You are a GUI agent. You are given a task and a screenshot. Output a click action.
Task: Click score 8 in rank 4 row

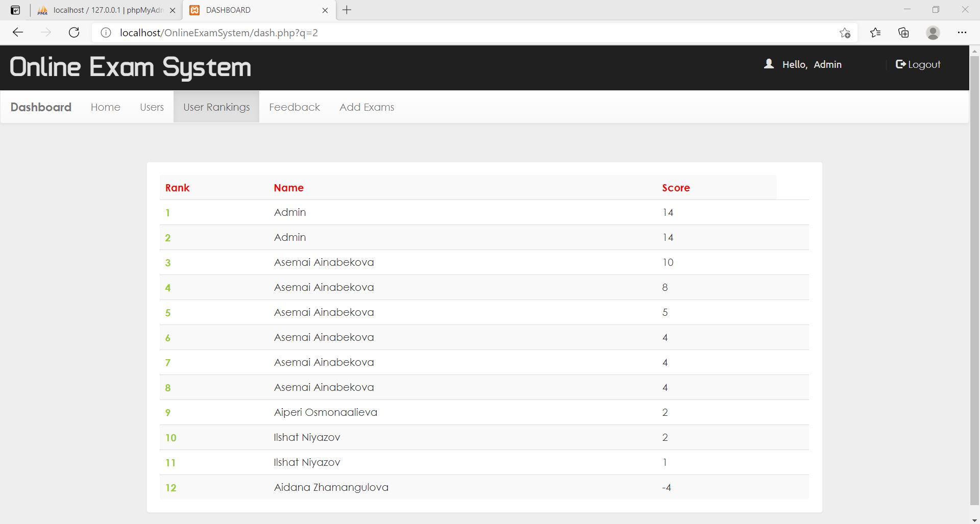(665, 287)
